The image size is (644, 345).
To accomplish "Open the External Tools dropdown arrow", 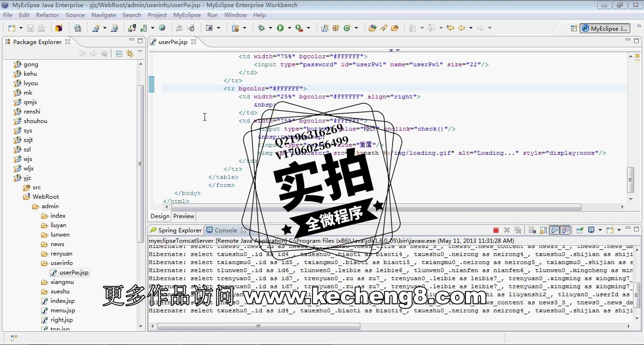I will click(x=308, y=28).
